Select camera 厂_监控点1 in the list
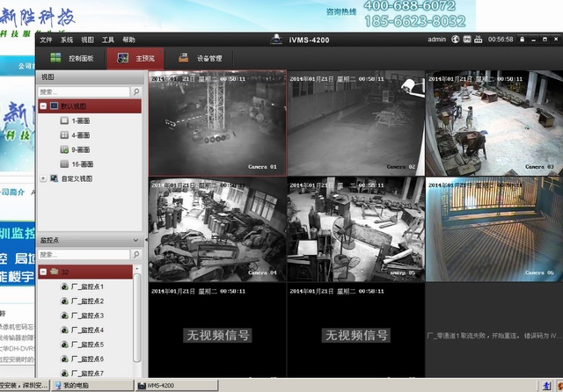 click(x=87, y=287)
